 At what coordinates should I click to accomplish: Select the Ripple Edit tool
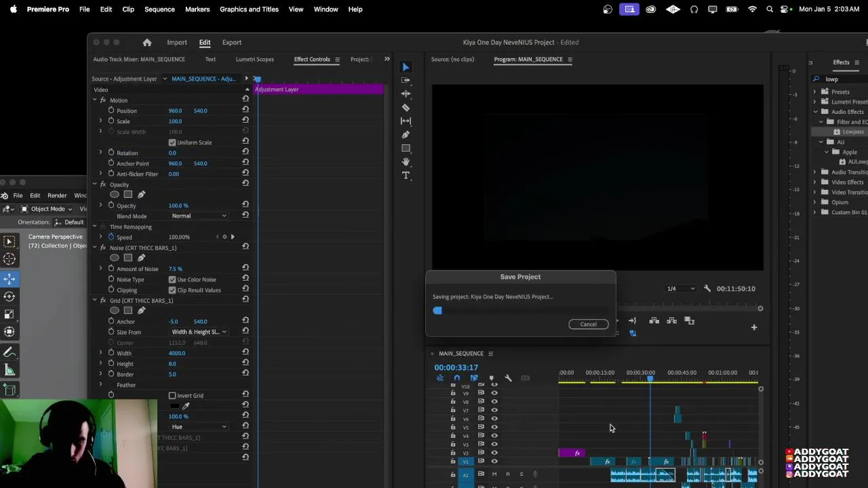(x=406, y=94)
